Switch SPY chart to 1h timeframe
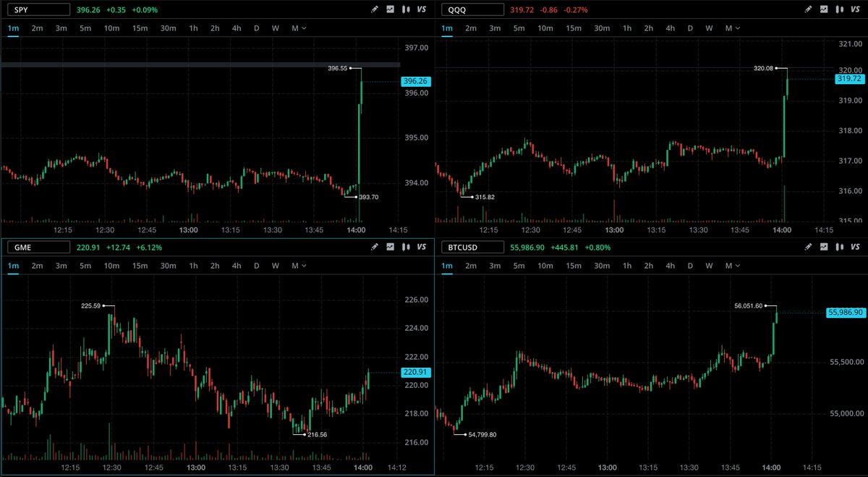This screenshot has height=477, width=868. point(193,28)
